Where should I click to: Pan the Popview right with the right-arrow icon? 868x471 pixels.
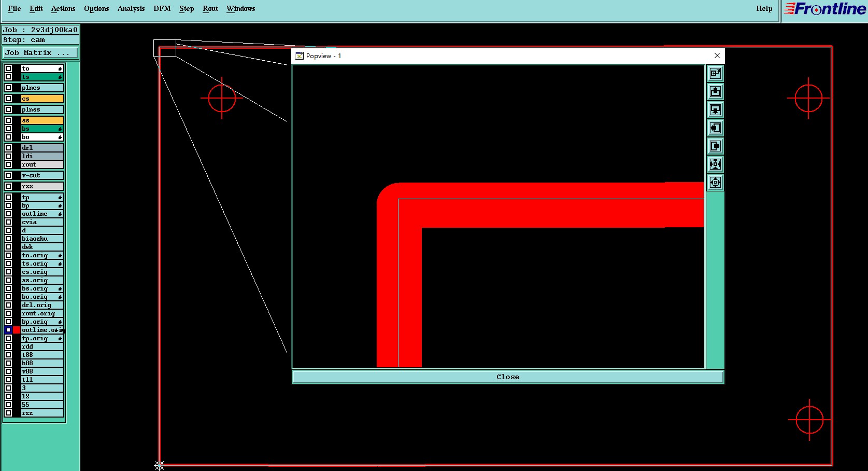click(715, 146)
